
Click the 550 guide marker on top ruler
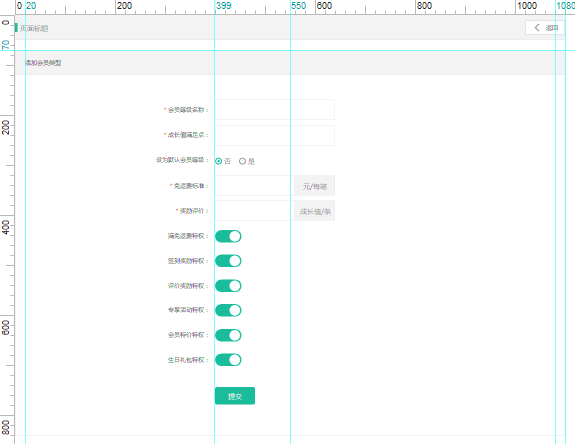299,5
